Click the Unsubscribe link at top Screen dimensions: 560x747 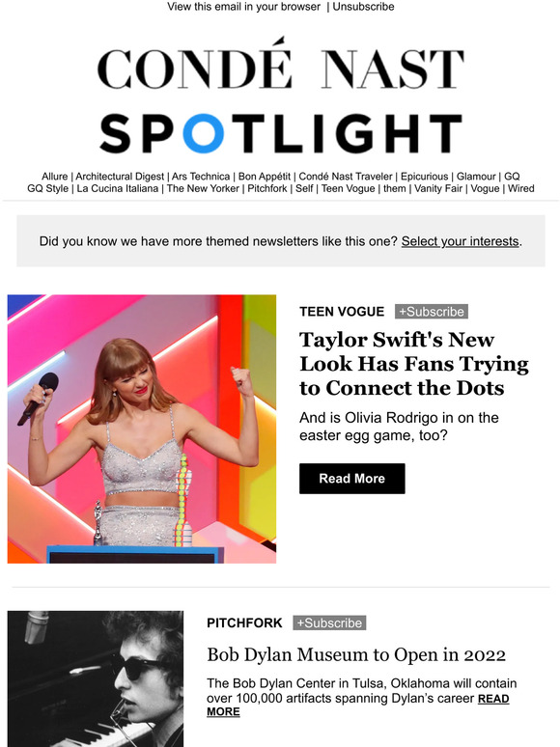tap(363, 7)
